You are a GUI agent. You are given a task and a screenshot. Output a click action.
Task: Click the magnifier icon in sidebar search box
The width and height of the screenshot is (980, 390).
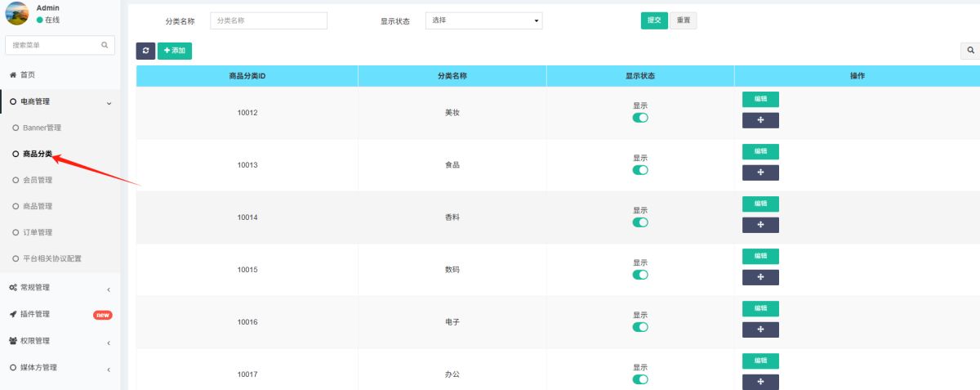105,45
